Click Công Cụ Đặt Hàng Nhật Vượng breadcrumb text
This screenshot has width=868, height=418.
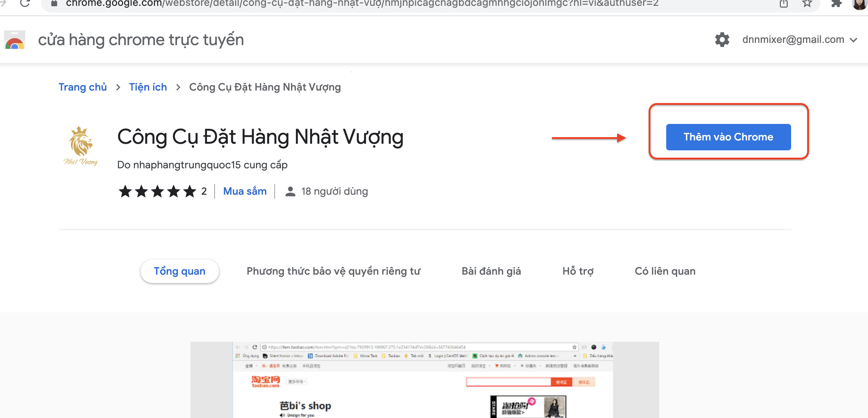coord(265,87)
